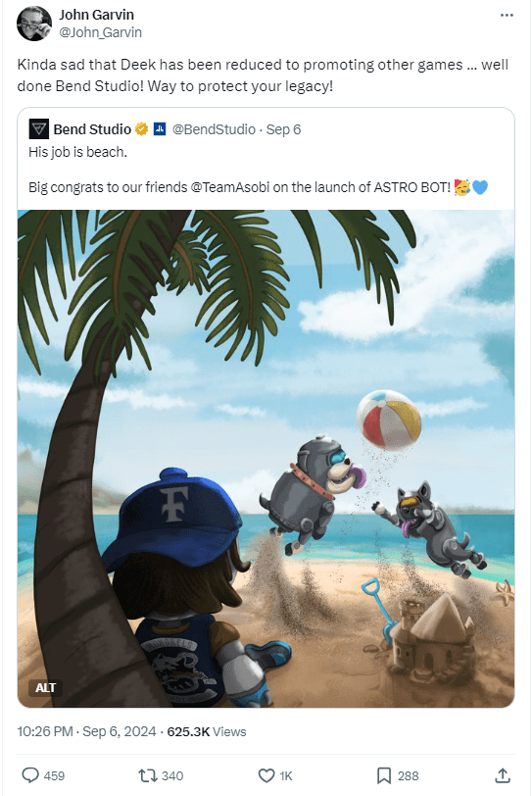Follow the @TeamAsobi mention link
The height and width of the screenshot is (796, 532).
[229, 187]
